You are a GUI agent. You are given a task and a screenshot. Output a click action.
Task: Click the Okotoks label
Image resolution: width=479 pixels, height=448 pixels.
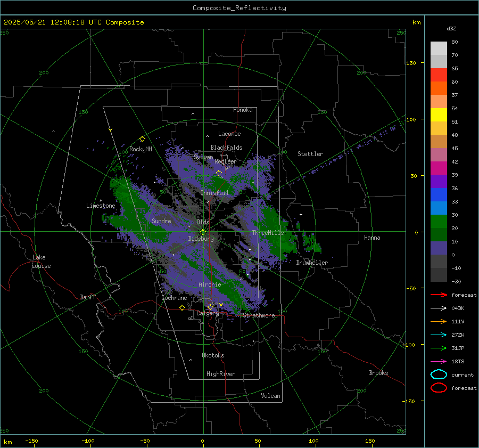213,355
